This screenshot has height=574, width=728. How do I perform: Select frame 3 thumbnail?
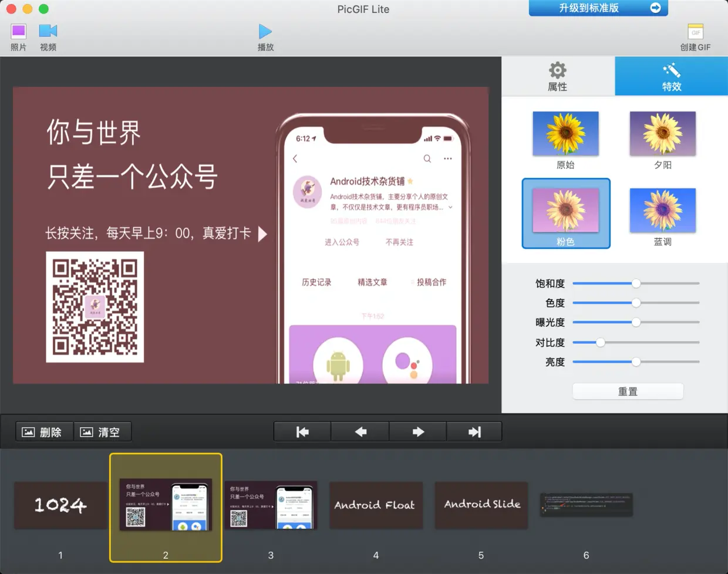point(271,505)
